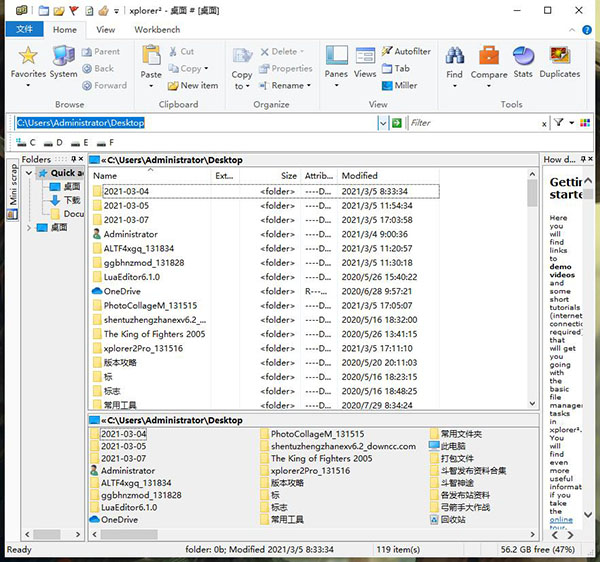Select 回收站 in the lower pane
This screenshot has height=562, width=600.
[x=448, y=520]
